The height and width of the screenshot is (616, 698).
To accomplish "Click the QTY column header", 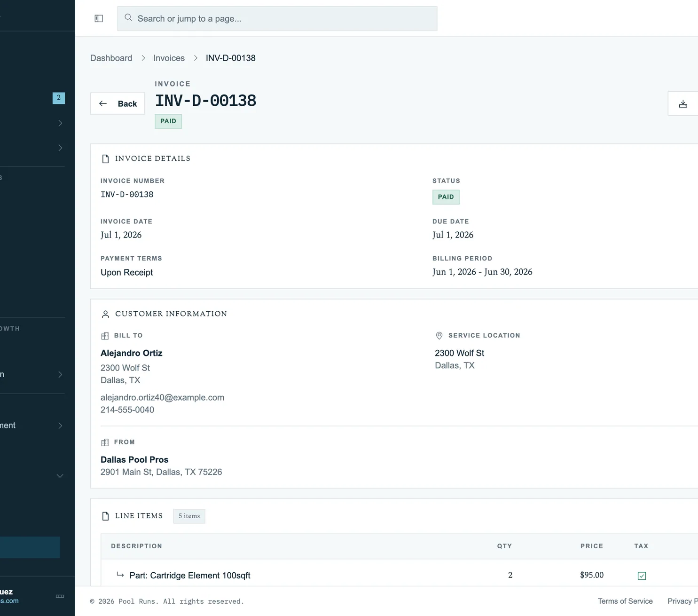I will click(x=504, y=546).
